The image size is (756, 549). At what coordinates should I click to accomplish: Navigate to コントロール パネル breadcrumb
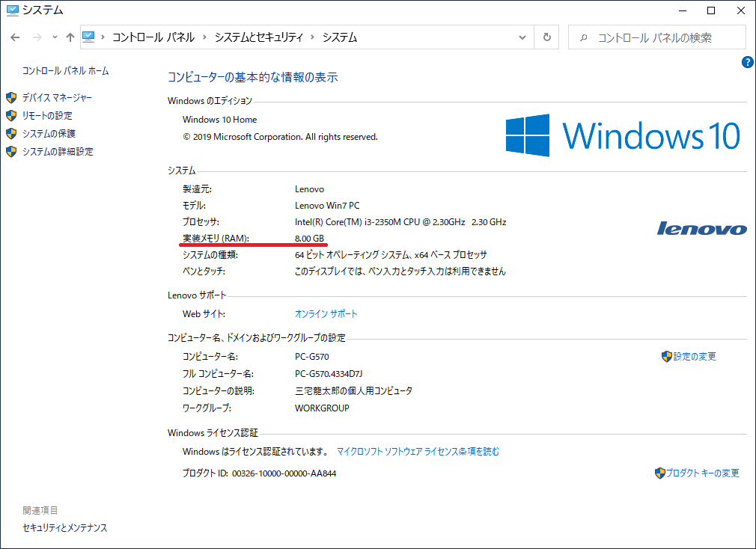tap(153, 37)
